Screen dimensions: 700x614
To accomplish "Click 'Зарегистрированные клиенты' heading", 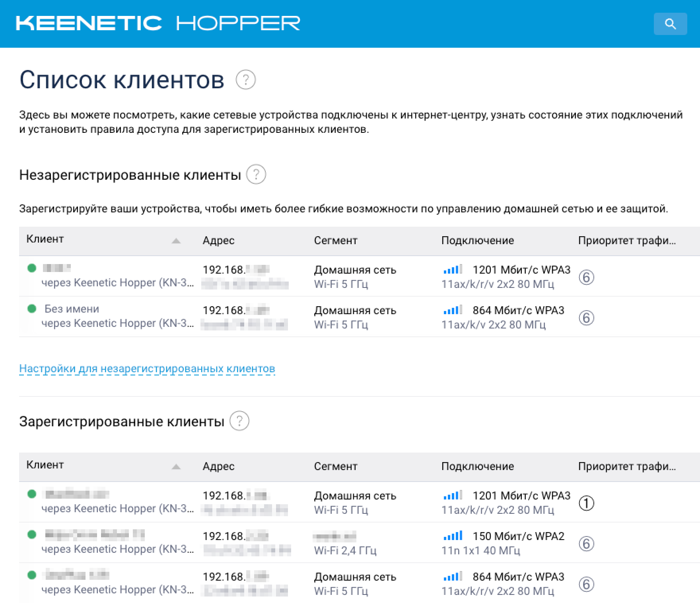I will pos(122,422).
